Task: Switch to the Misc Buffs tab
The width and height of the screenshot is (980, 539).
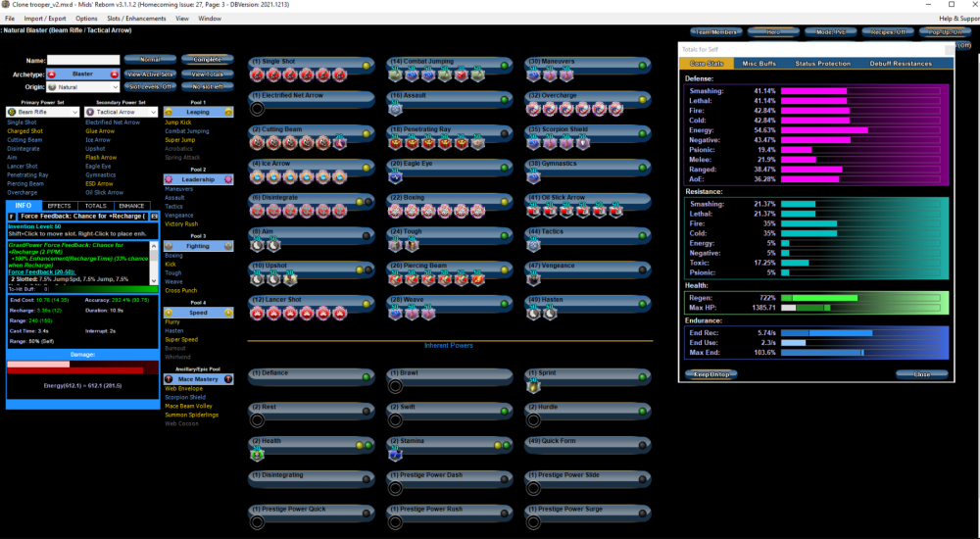Action: [x=760, y=64]
